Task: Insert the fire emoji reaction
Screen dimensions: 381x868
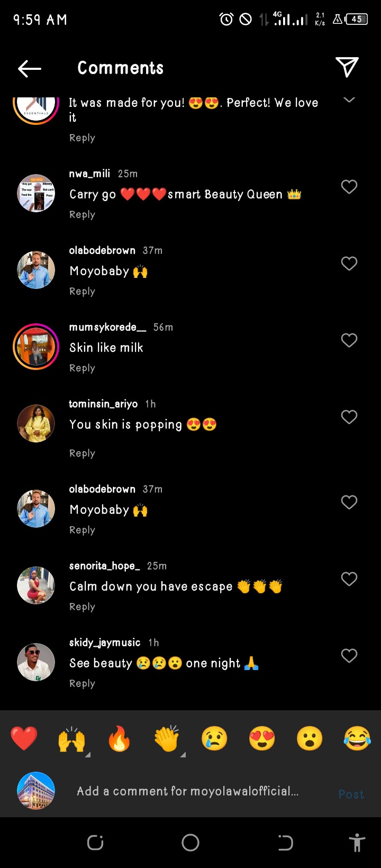Action: point(119,738)
